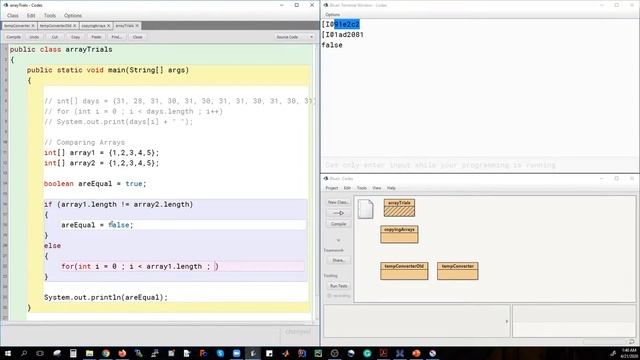Open Task View on taskbar
This screenshot has height=360, width=640.
pyautogui.click(x=40, y=353)
